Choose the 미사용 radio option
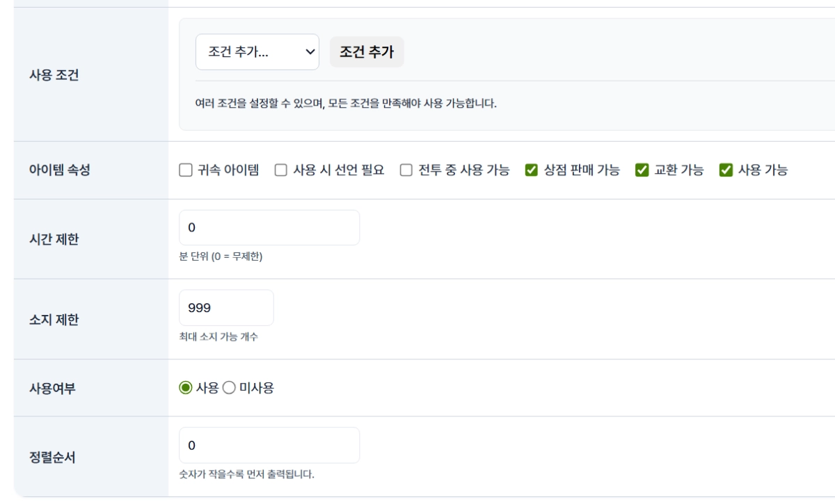This screenshot has width=835, height=504. [229, 388]
